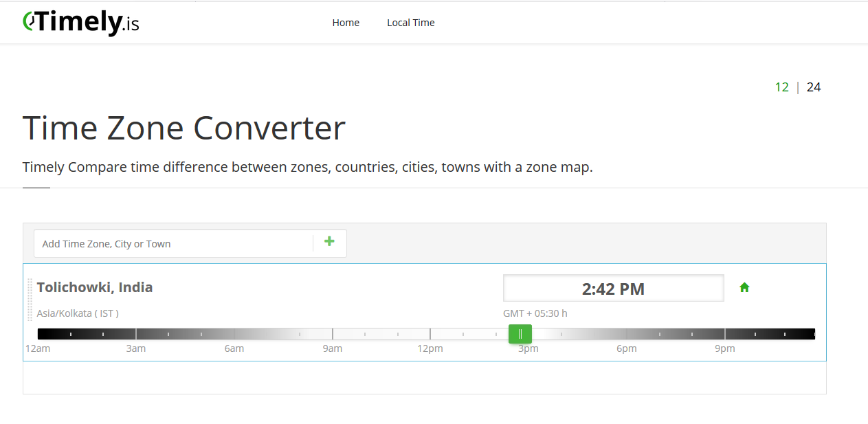
Task: Click the 9pm tick on the timeline
Action: [x=724, y=333]
